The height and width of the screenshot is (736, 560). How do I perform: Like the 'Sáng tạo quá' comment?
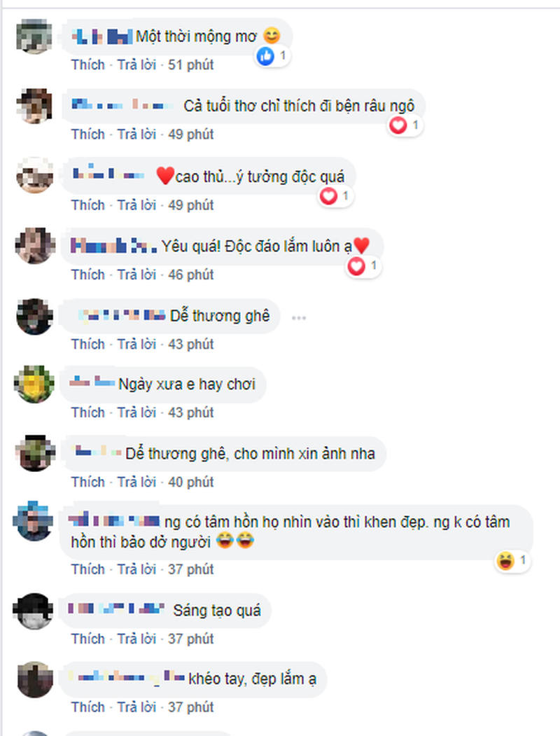(x=87, y=639)
